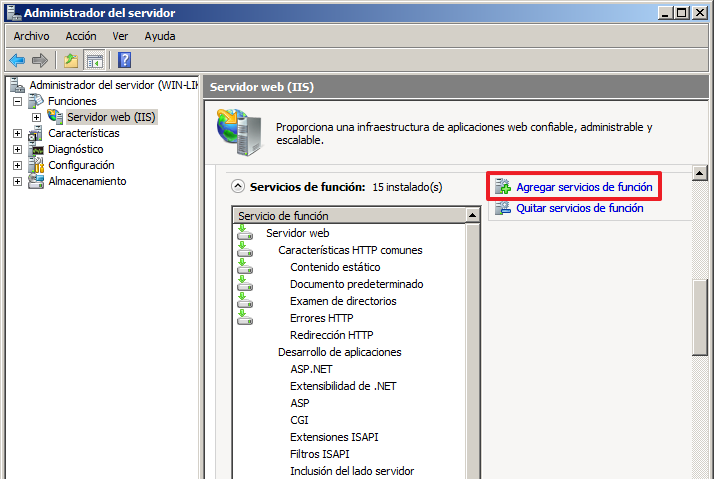Screen dimensions: 714x479
Task: Toggle the Show/Hide Console Tree icon
Action: coord(94,59)
